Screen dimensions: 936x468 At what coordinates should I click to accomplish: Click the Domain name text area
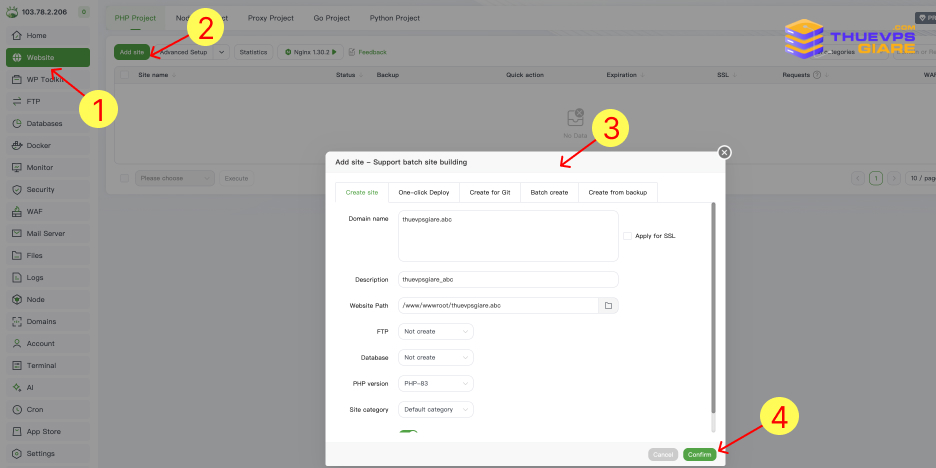click(509, 236)
